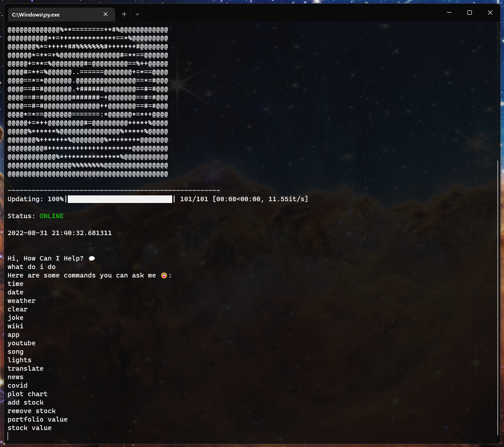Click the 'portfolio value' command entry

point(37,419)
